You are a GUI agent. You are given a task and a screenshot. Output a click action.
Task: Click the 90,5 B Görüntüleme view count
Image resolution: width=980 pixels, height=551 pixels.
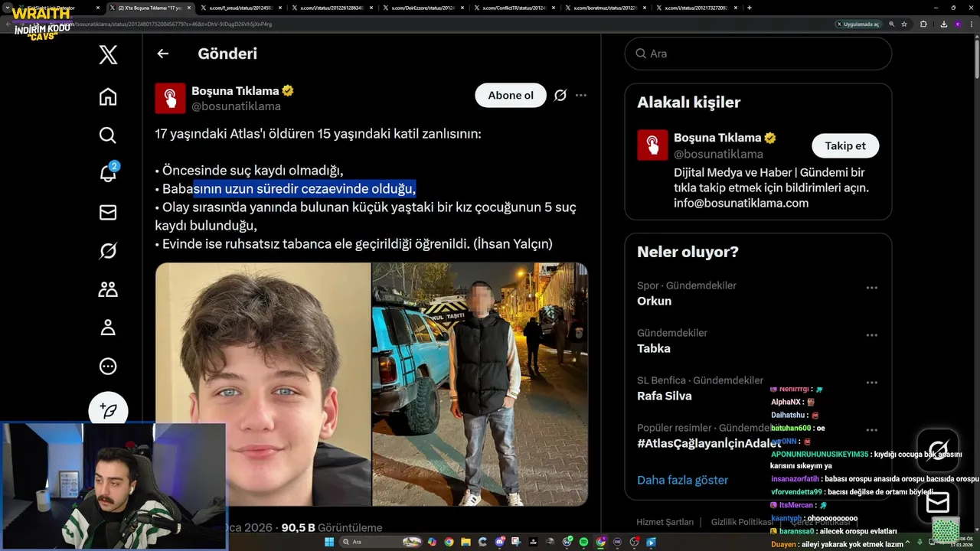tap(332, 527)
